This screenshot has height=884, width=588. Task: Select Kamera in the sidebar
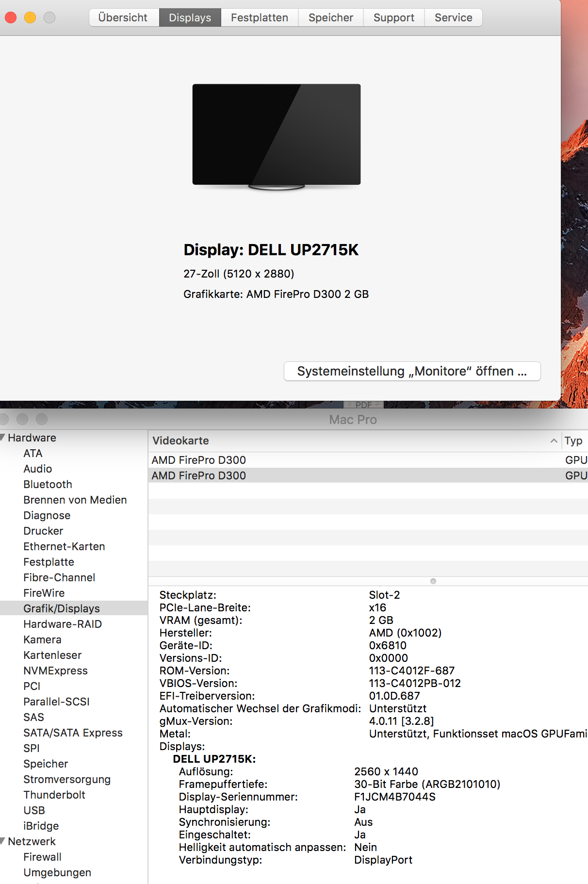42,639
